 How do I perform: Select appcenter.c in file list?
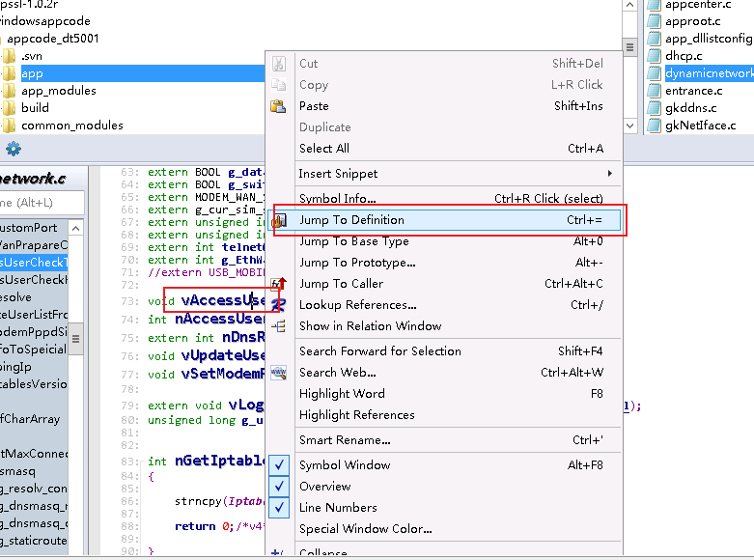(x=698, y=5)
